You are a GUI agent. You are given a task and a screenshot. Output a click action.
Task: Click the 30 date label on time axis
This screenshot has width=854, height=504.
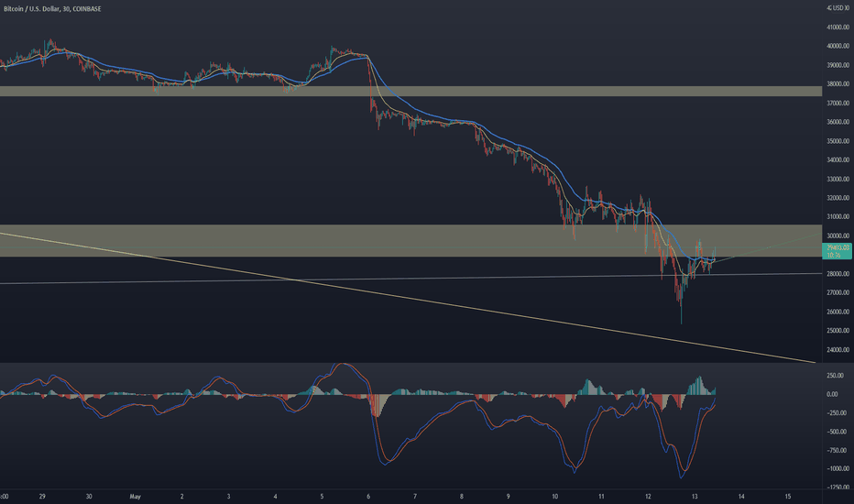click(x=89, y=497)
